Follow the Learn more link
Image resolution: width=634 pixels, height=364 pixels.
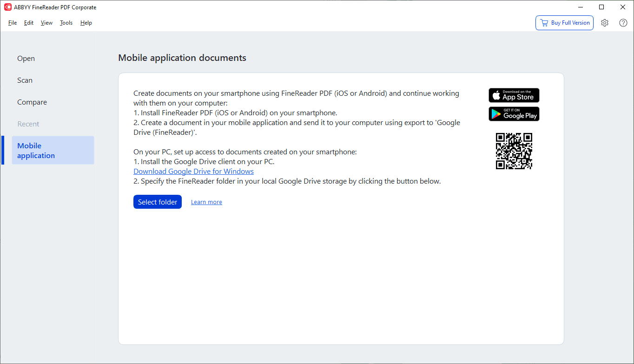(x=206, y=202)
